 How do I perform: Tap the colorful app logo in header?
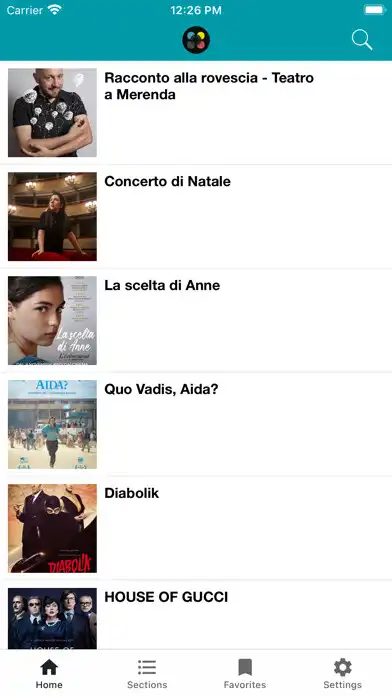click(196, 40)
